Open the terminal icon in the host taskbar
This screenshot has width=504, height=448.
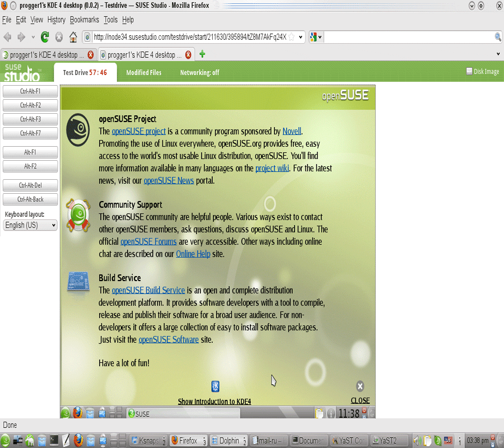click(54, 440)
